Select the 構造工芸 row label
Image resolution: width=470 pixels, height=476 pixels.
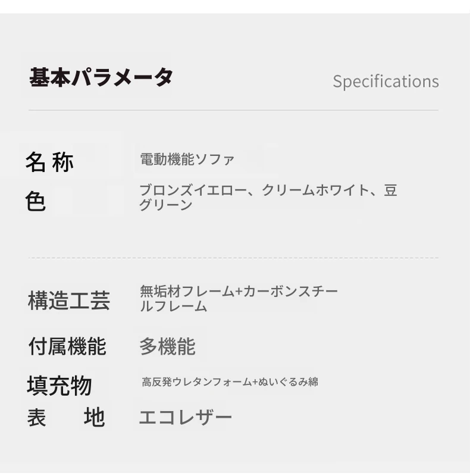point(69,300)
